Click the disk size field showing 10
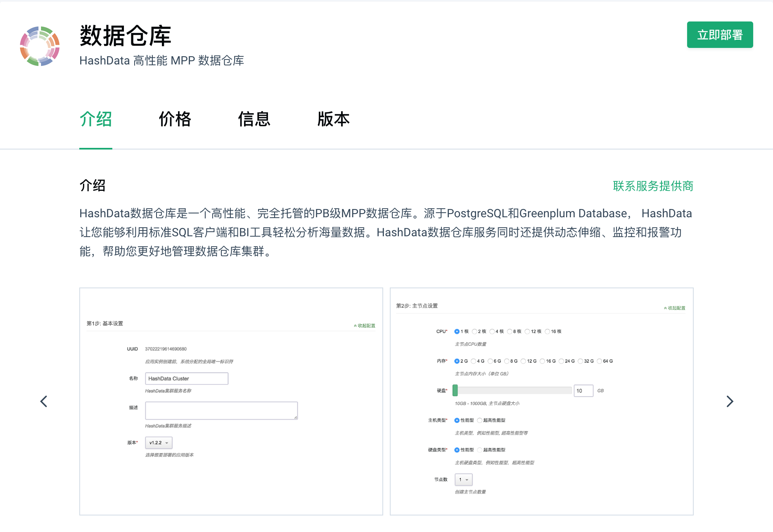Screen dimensions: 773x532 pyautogui.click(x=583, y=391)
